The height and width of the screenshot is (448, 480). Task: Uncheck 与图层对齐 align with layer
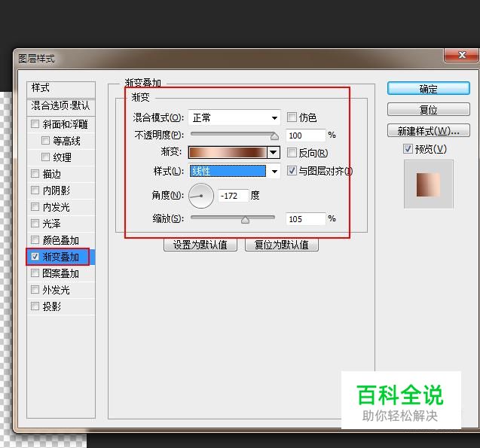tap(292, 170)
